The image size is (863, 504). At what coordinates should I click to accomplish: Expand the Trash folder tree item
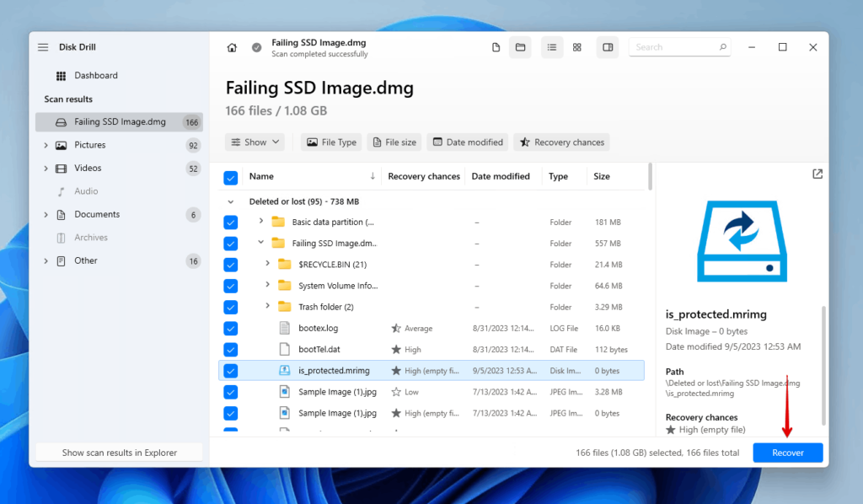click(268, 307)
